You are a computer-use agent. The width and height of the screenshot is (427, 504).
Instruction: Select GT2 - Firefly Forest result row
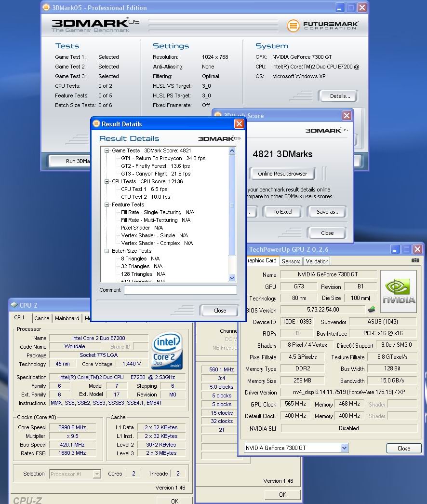(x=155, y=166)
